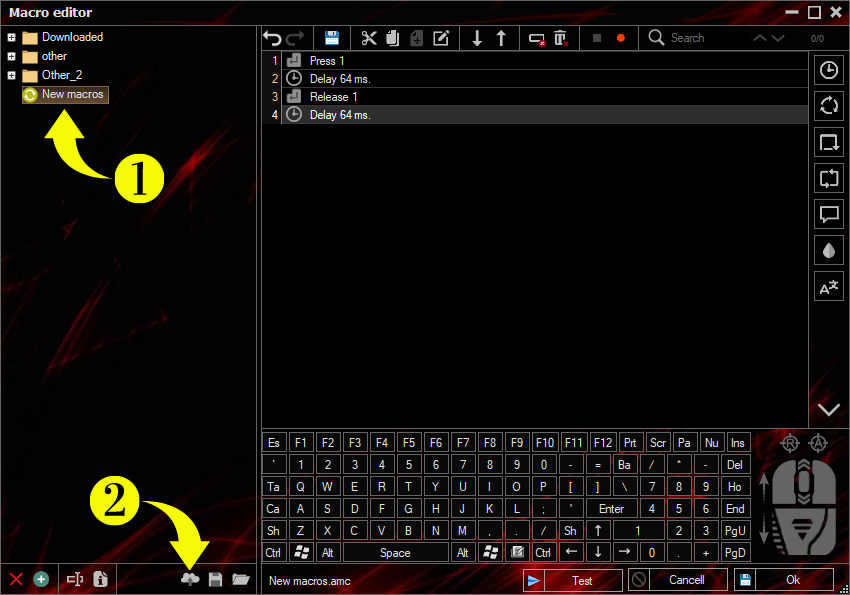Click the Q virtual key
The width and height of the screenshot is (850, 595).
point(300,487)
